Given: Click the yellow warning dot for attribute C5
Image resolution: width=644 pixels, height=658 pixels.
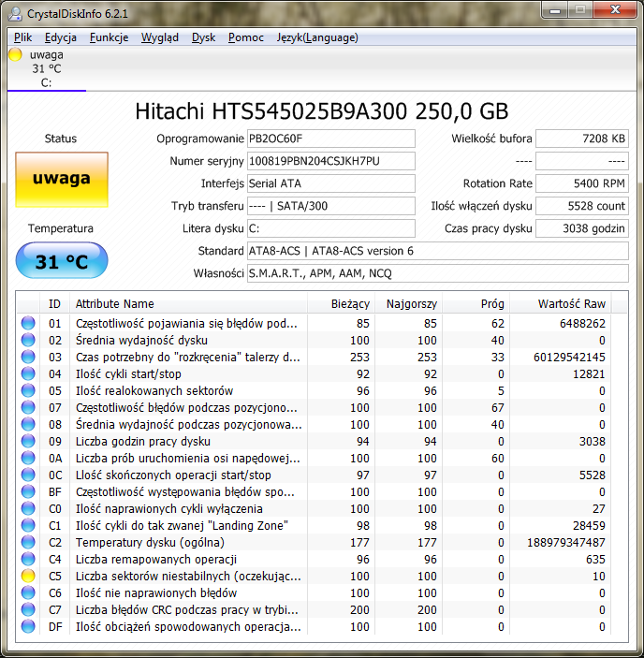Looking at the screenshot, I should (28, 576).
